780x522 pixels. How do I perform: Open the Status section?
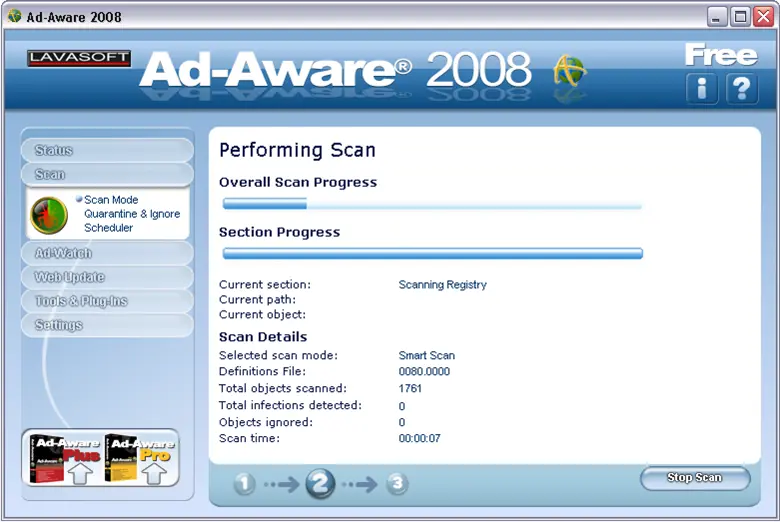(107, 150)
